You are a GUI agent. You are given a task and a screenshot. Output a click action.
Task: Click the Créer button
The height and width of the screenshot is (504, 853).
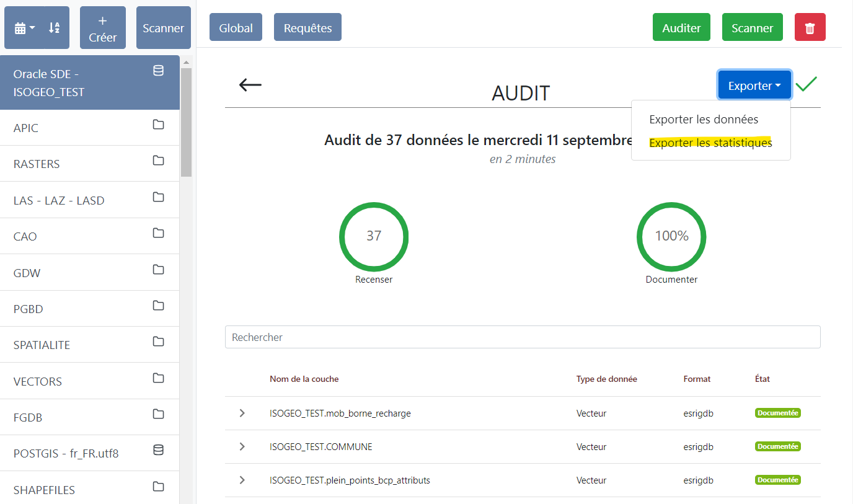tap(103, 28)
